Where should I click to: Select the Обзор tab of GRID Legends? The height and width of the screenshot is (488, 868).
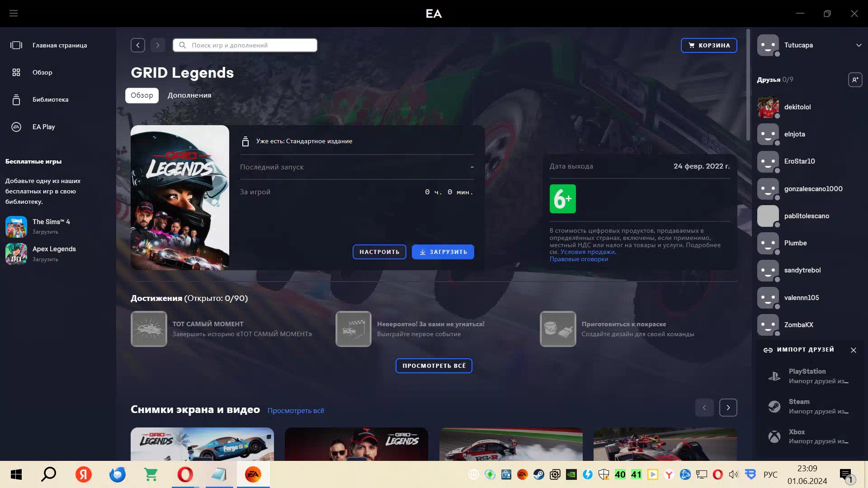(142, 95)
